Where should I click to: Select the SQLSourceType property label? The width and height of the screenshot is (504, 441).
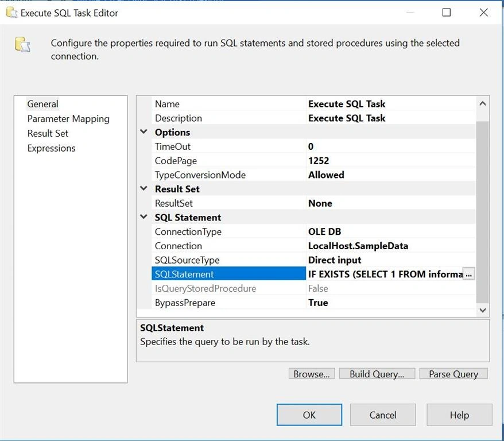pyautogui.click(x=228, y=260)
